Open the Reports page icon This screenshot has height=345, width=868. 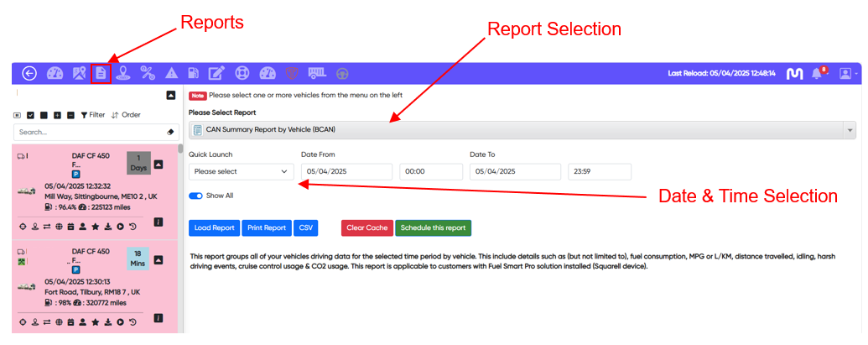101,74
